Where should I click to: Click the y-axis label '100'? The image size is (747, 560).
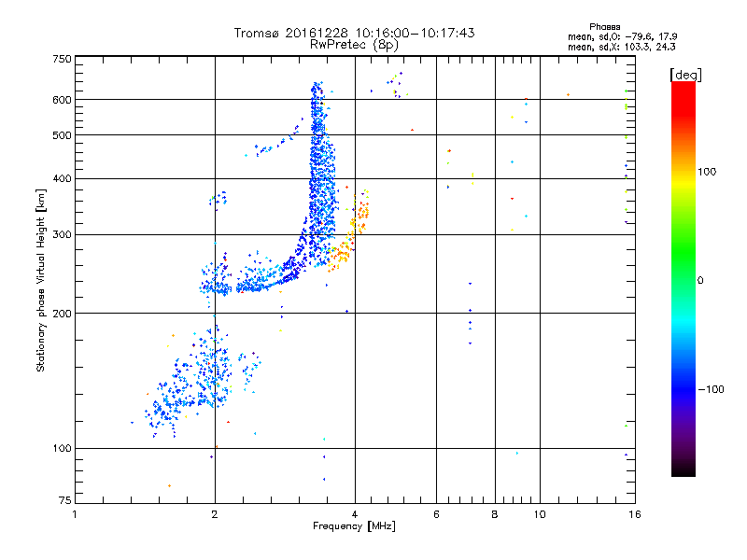(62, 448)
